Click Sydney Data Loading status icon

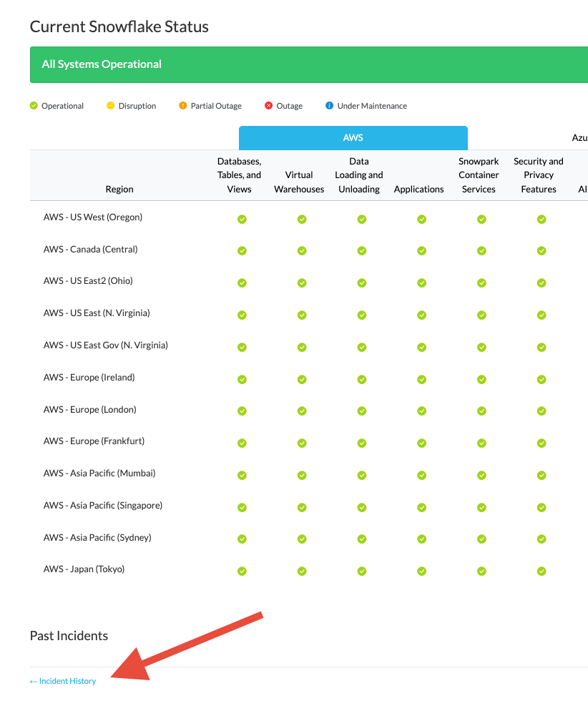pyautogui.click(x=362, y=539)
